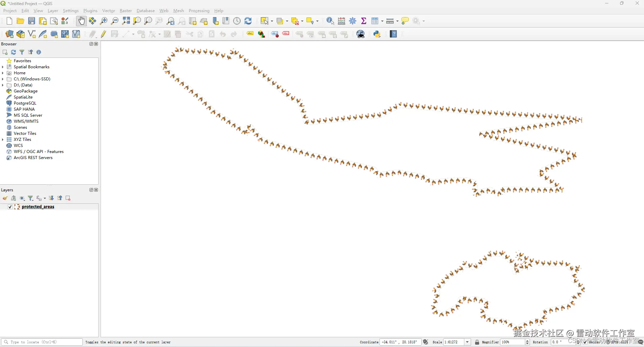Image resolution: width=644 pixels, height=347 pixels.
Task: Toggle the scale lock icon
Action: click(477, 342)
